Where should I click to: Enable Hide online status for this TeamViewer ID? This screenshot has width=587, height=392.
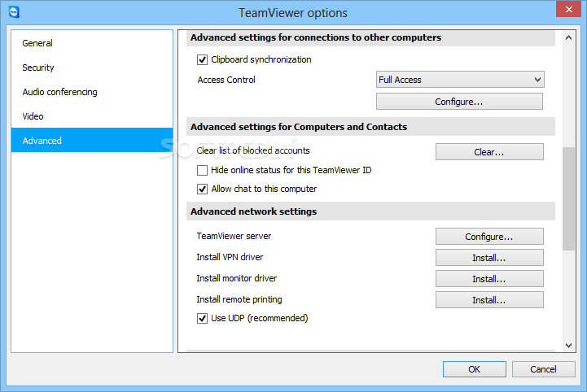(x=203, y=171)
